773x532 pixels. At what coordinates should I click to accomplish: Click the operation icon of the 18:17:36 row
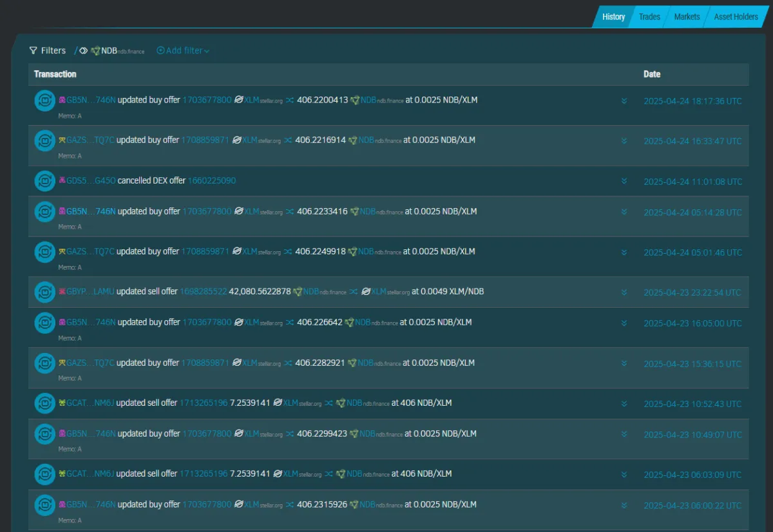44,100
